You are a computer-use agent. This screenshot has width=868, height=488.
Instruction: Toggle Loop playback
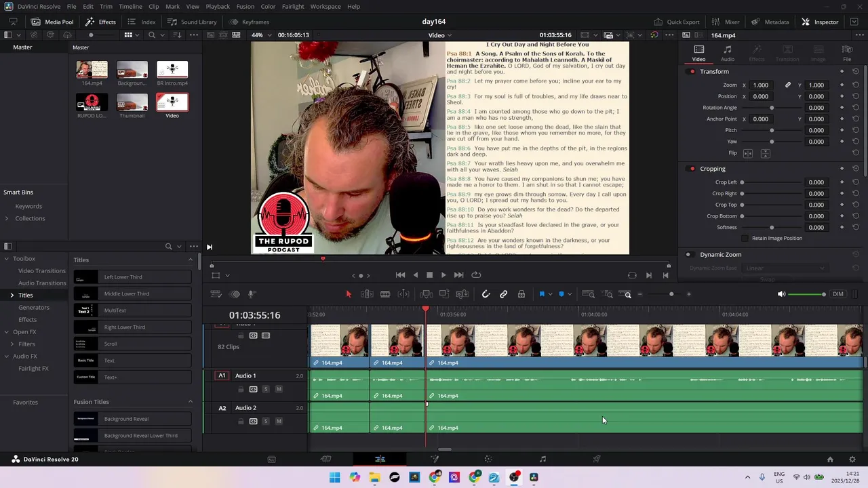point(476,275)
